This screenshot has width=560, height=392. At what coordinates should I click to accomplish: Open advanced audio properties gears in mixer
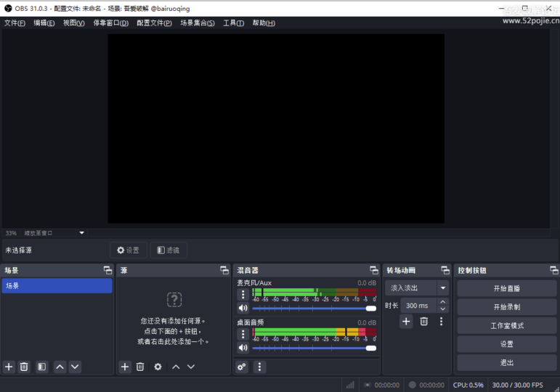pos(243,367)
